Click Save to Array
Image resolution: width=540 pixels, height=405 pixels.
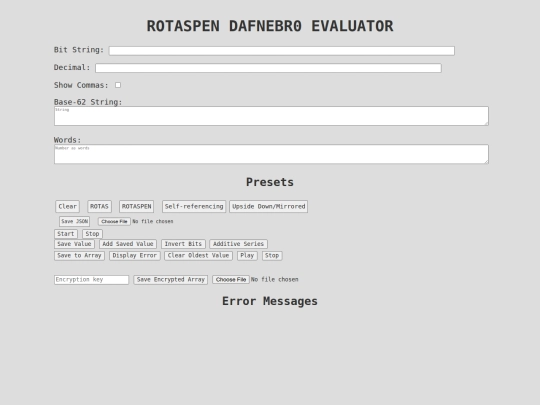click(79, 256)
